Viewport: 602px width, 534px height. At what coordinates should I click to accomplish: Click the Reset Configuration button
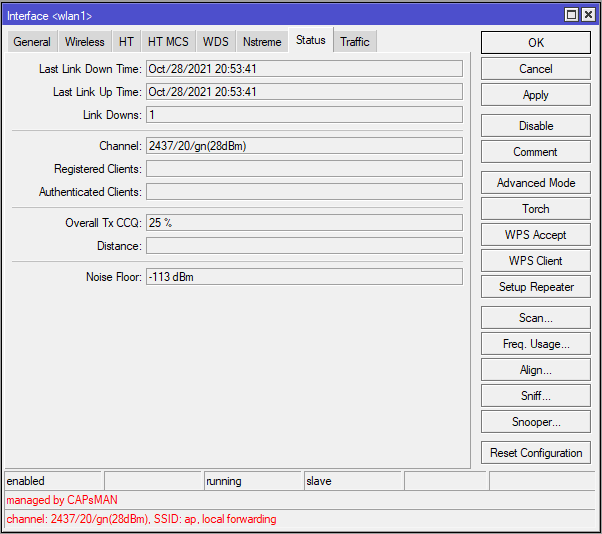point(536,453)
